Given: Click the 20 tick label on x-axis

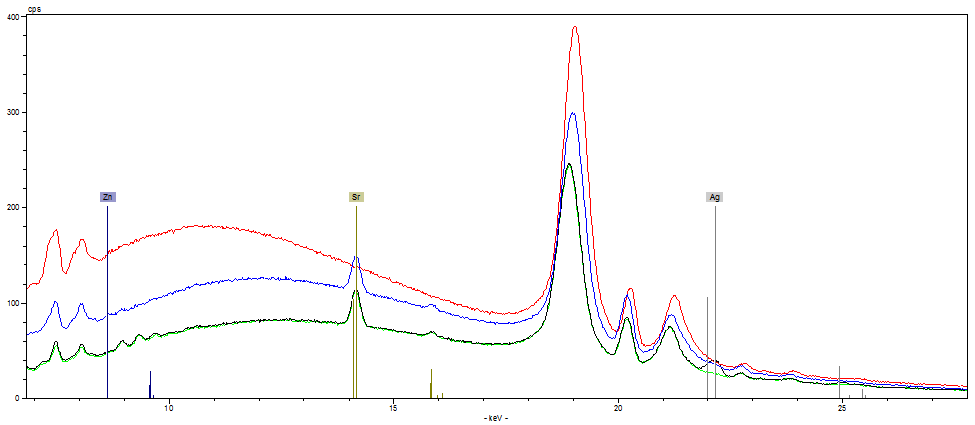Looking at the screenshot, I should [x=618, y=409].
